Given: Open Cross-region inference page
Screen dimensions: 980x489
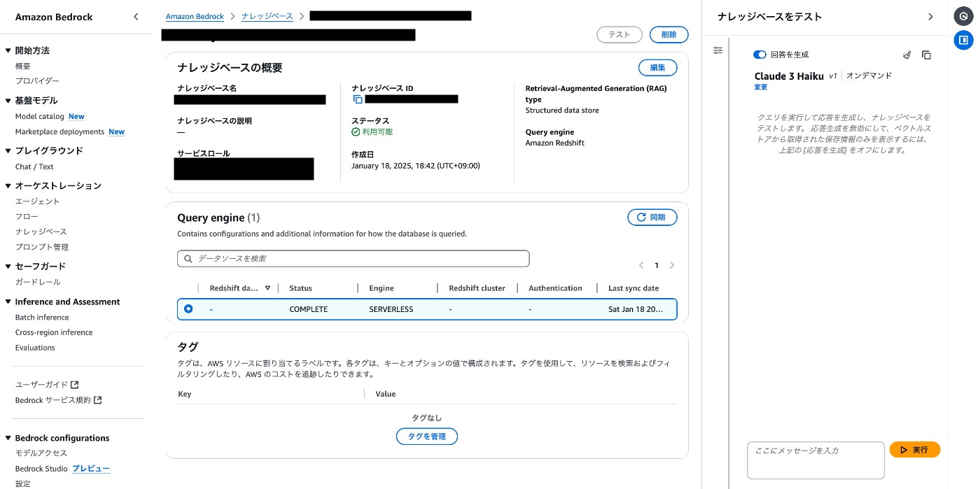Looking at the screenshot, I should 54,332.
